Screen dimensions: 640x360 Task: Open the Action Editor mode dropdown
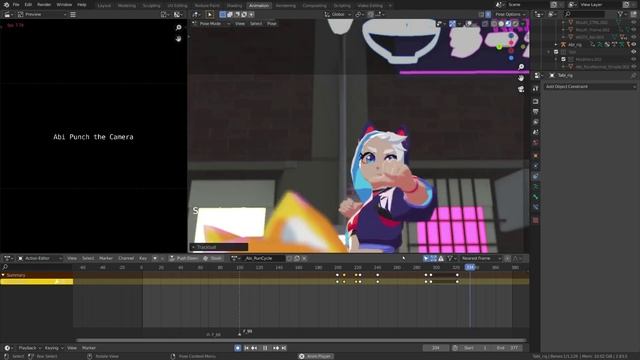(x=40, y=258)
